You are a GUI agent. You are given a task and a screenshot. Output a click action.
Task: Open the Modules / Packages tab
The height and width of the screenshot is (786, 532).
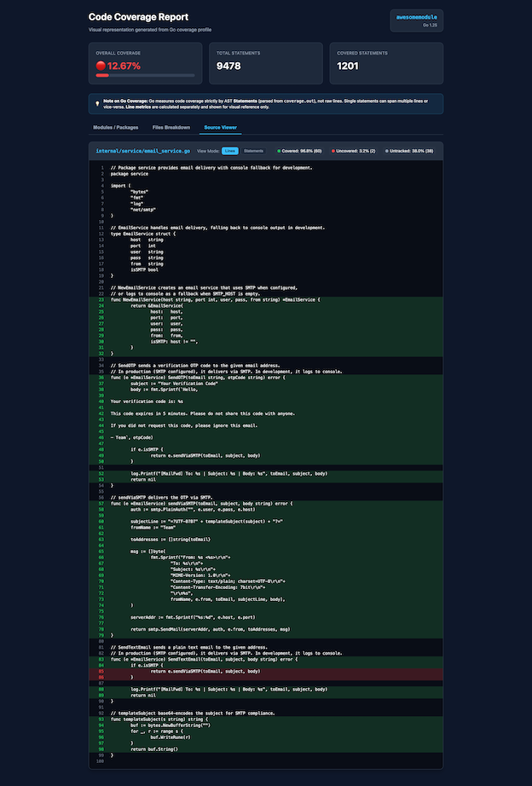pyautogui.click(x=115, y=127)
